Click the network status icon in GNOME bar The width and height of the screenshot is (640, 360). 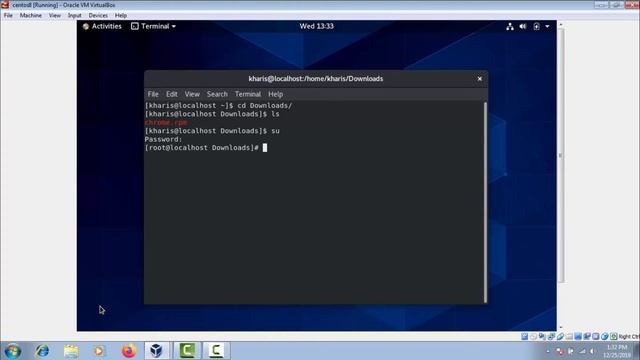[x=510, y=27]
